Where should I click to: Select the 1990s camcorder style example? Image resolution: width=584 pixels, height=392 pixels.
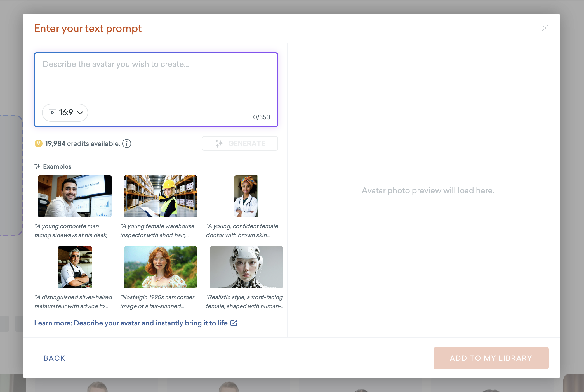coord(160,267)
